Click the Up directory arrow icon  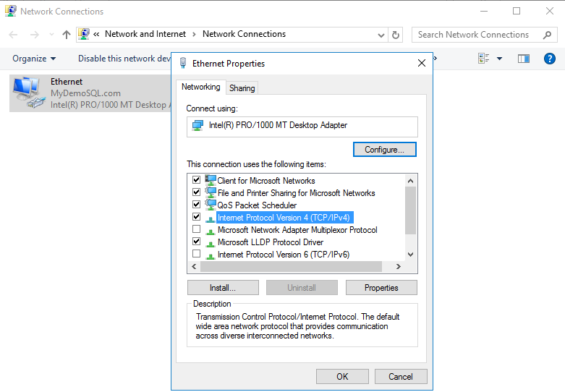coord(67,35)
